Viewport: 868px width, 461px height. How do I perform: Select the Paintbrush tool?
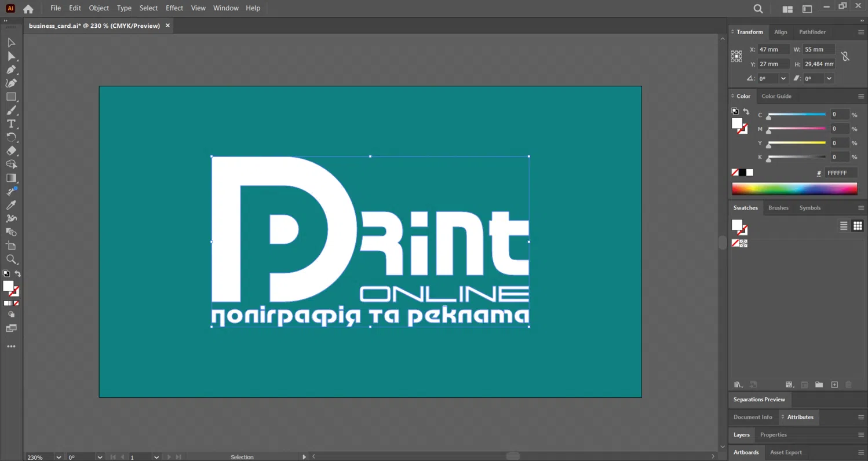click(x=11, y=110)
